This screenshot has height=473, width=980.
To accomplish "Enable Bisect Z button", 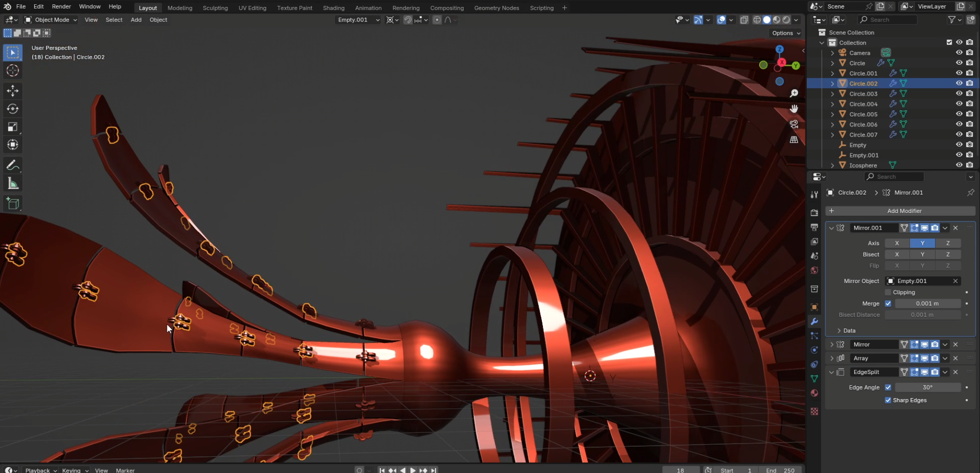I will (x=948, y=255).
